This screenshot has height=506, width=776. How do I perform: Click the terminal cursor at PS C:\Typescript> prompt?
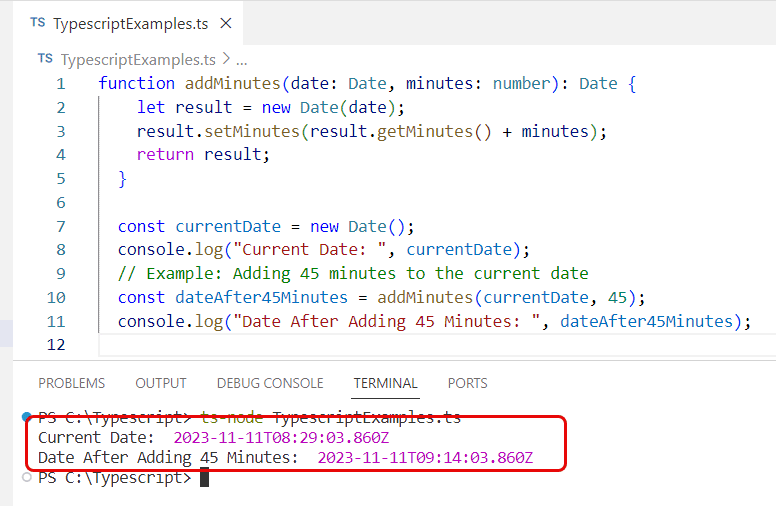click(204, 478)
